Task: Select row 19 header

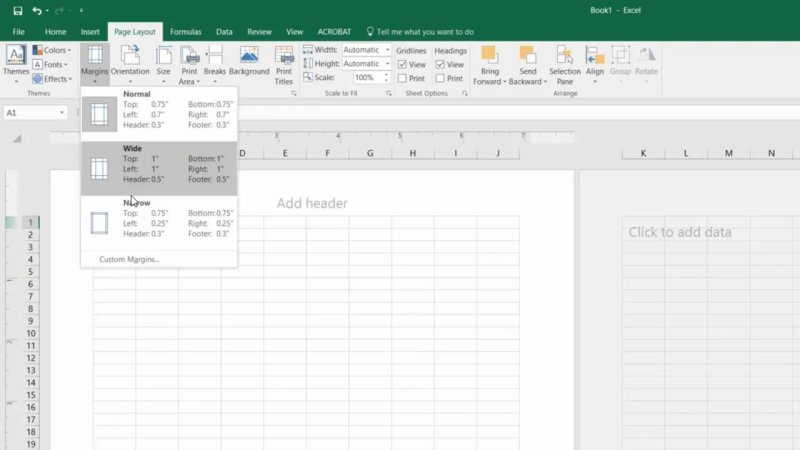Action: pos(31,444)
